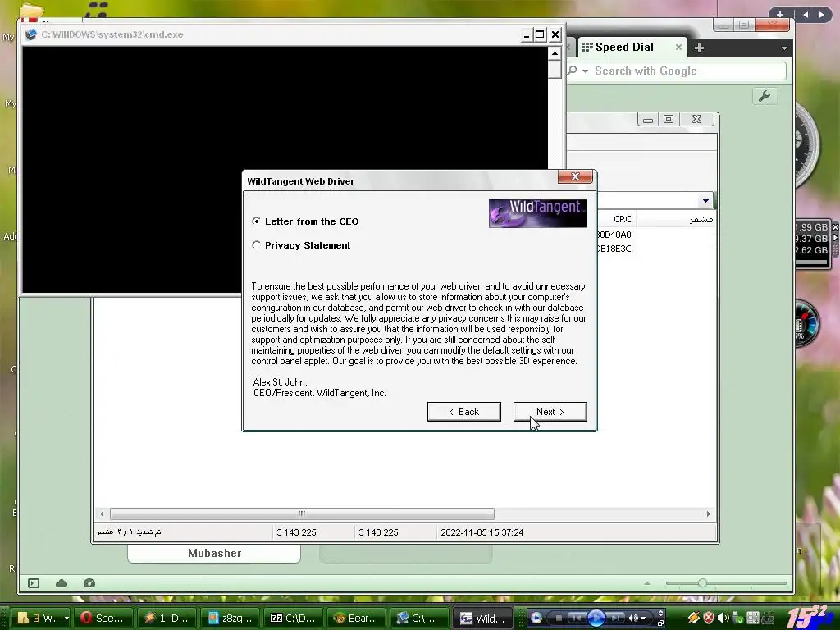840x630 pixels.
Task: Click the Back button in WildTangent dialog
Action: pyautogui.click(x=464, y=412)
